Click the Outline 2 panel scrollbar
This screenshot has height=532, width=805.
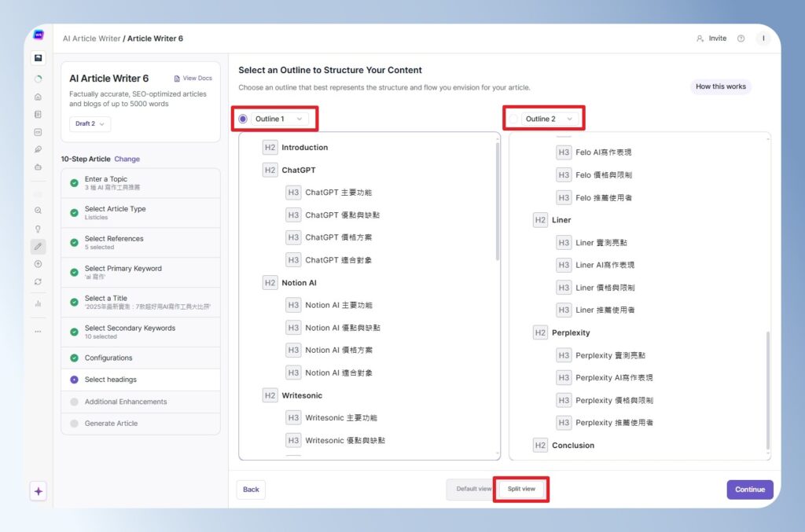click(x=768, y=391)
